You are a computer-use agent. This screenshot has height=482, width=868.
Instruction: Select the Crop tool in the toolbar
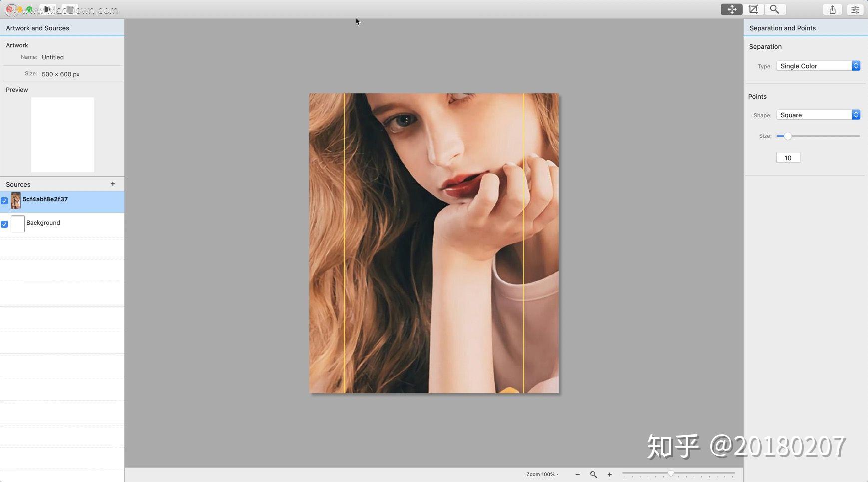tap(753, 9)
